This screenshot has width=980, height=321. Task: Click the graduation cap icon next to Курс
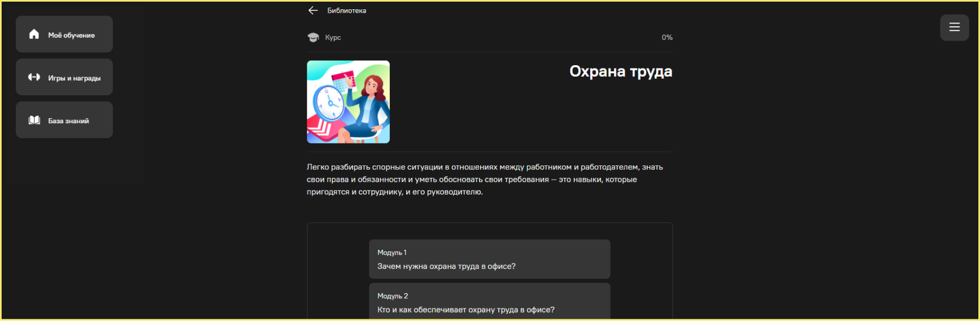point(313,37)
